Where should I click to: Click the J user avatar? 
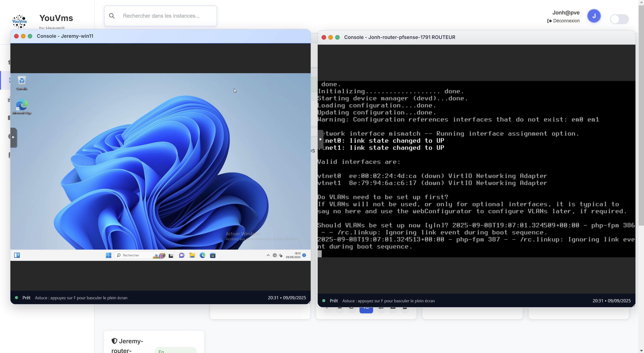(x=594, y=16)
